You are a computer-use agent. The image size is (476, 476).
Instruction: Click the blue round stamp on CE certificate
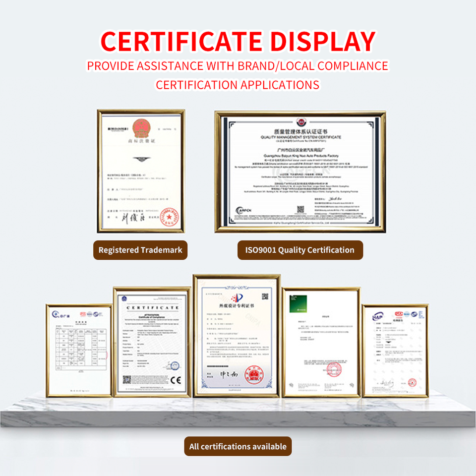point(175,366)
